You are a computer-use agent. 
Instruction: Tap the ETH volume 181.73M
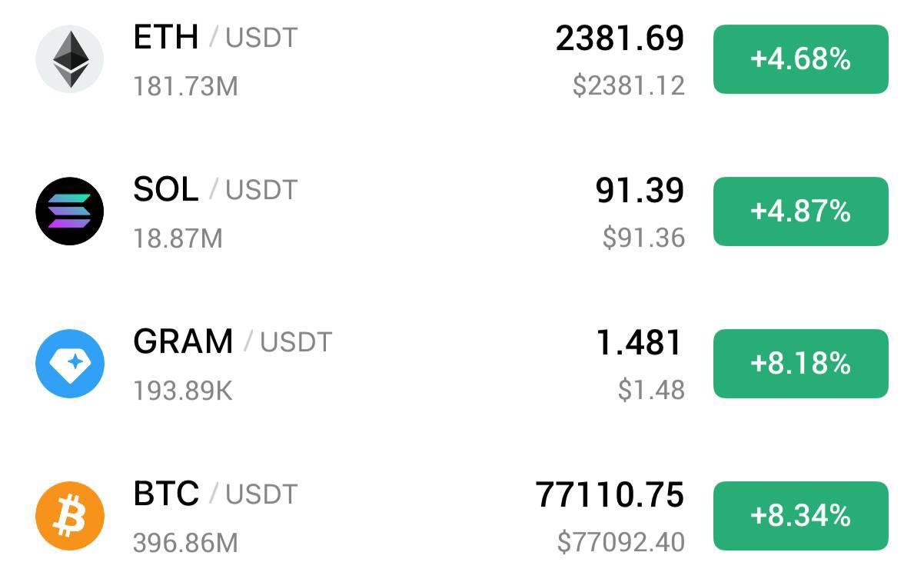pyautogui.click(x=185, y=86)
